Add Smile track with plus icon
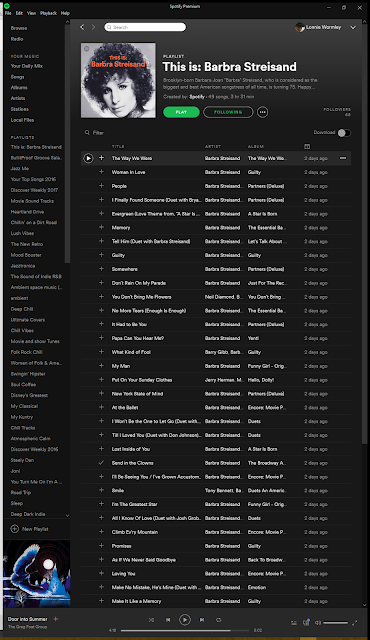This screenshot has height=640, width=370. pos(101,490)
